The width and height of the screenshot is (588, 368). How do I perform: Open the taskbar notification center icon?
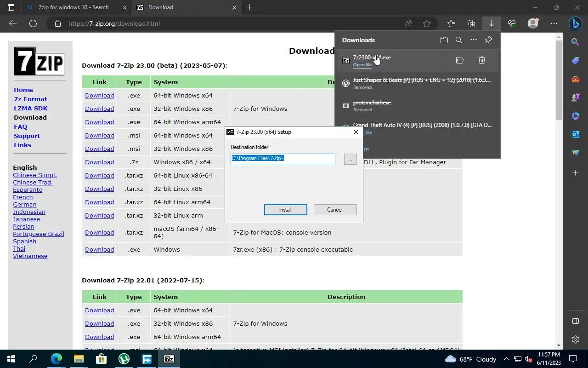[x=573, y=359]
